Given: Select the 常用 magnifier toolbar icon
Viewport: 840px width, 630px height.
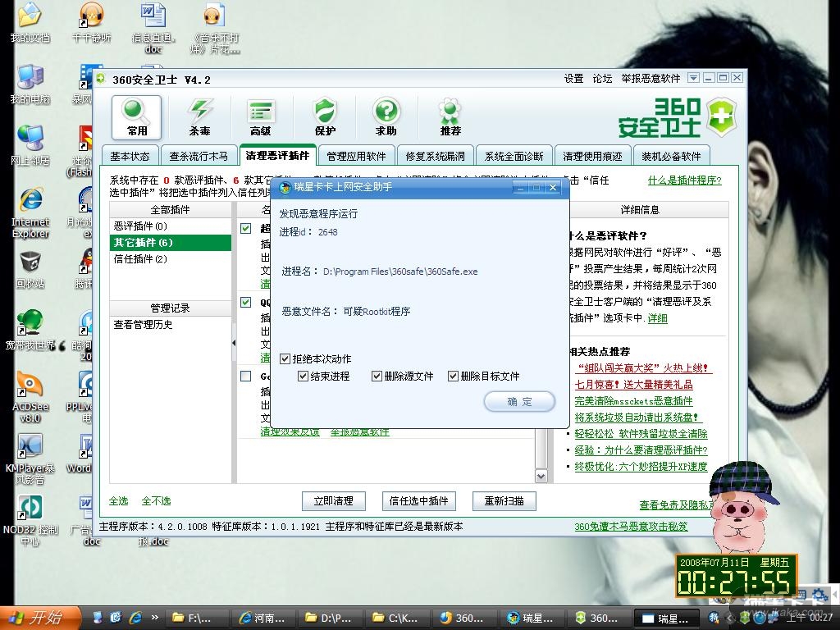Looking at the screenshot, I should click(x=137, y=117).
